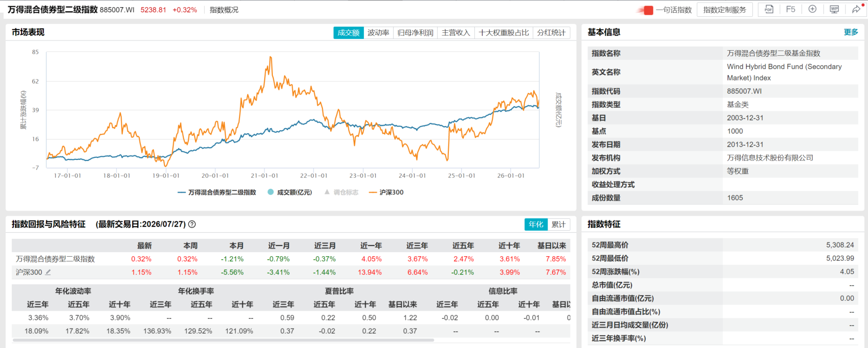The width and height of the screenshot is (868, 348).
Task: Open the 分红统计 tab
Action: (551, 32)
